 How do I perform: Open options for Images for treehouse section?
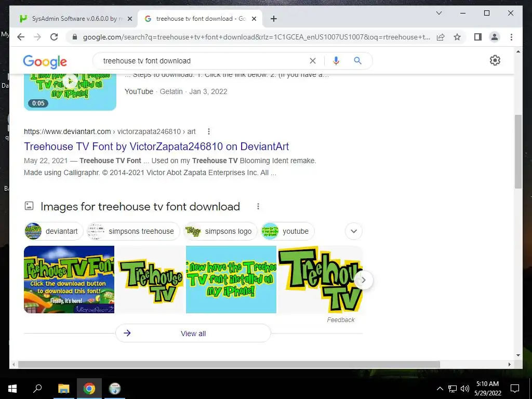(x=258, y=206)
